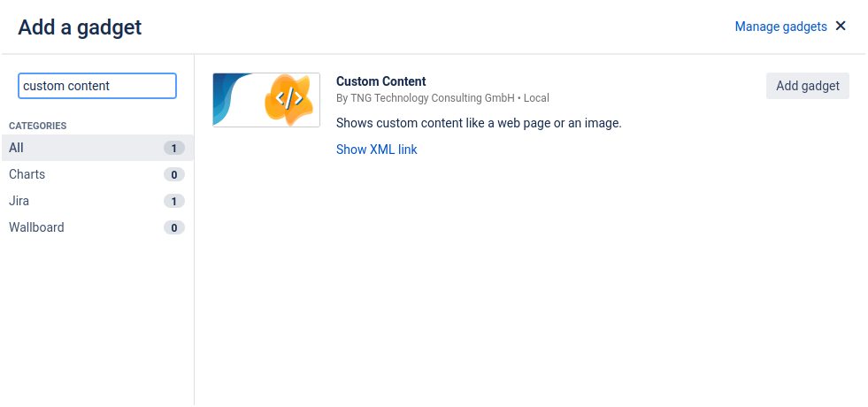
Task: Click the Custom Content gadget title
Action: [380, 81]
